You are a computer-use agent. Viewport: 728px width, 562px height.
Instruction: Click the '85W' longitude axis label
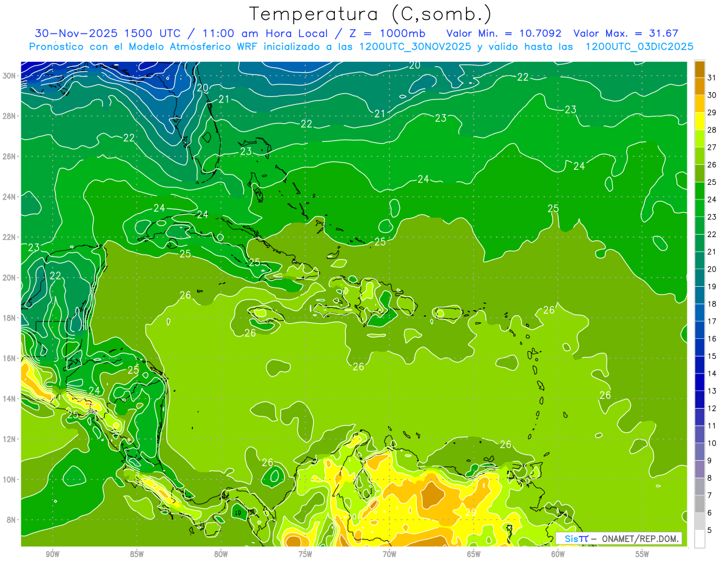coord(136,554)
